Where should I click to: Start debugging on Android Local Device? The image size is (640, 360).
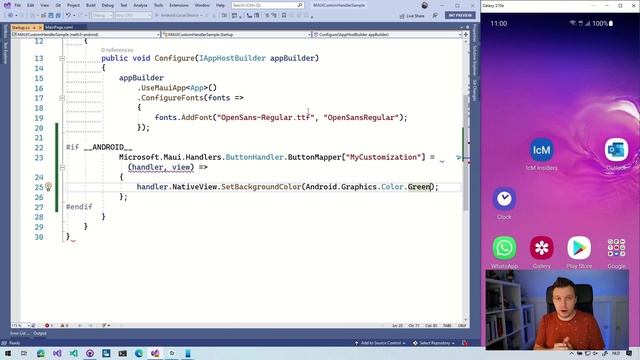click(180, 16)
